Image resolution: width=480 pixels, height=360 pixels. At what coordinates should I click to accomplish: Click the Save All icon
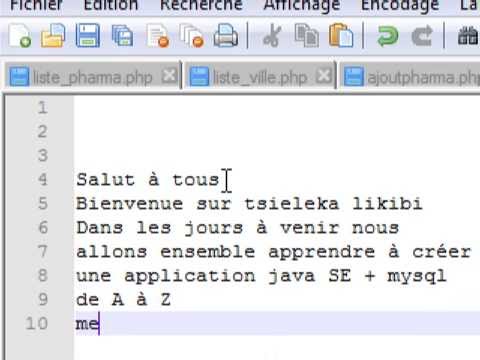pyautogui.click(x=122, y=35)
